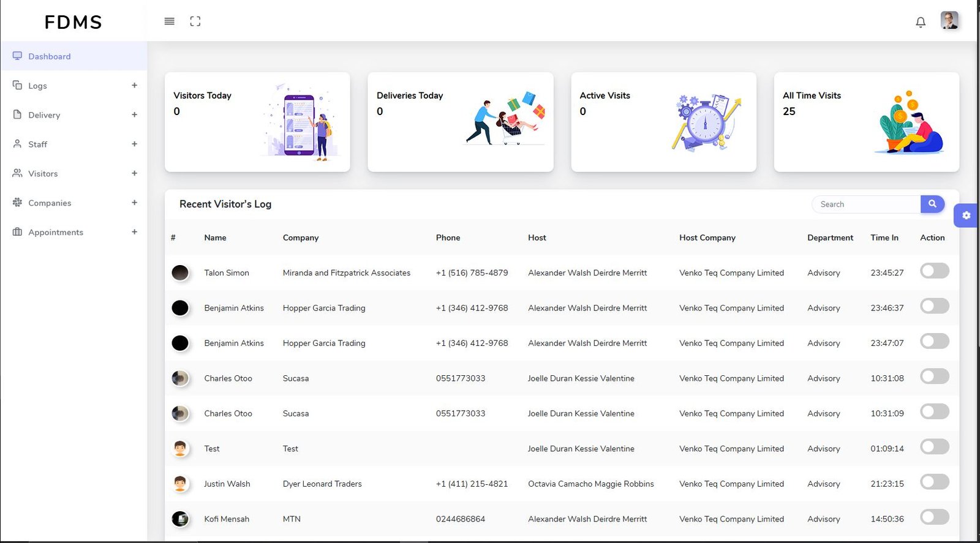Click Justin Walsh's avatar
The width and height of the screenshot is (980, 543).
pos(180,484)
